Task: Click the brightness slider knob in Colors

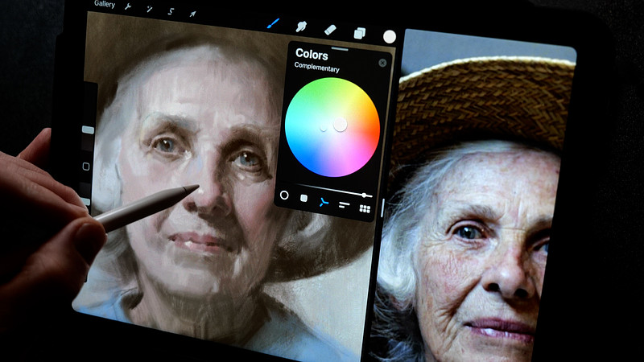Action: 364,195
